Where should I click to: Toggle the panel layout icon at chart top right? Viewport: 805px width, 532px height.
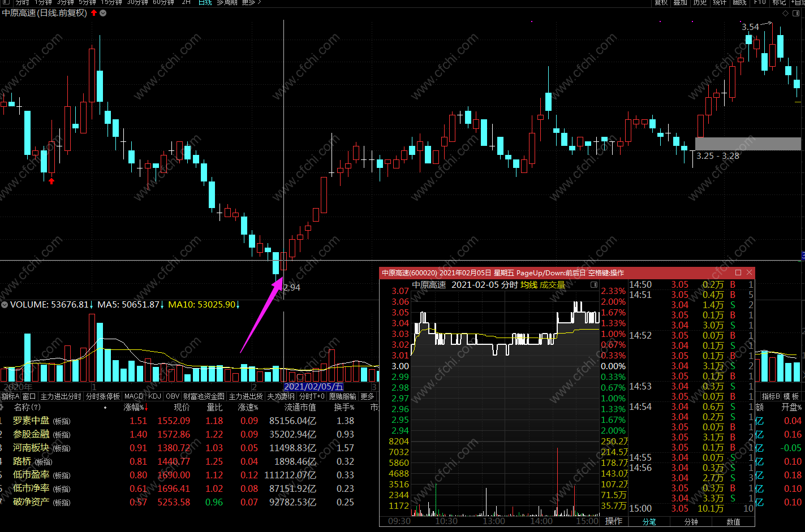coord(797,13)
